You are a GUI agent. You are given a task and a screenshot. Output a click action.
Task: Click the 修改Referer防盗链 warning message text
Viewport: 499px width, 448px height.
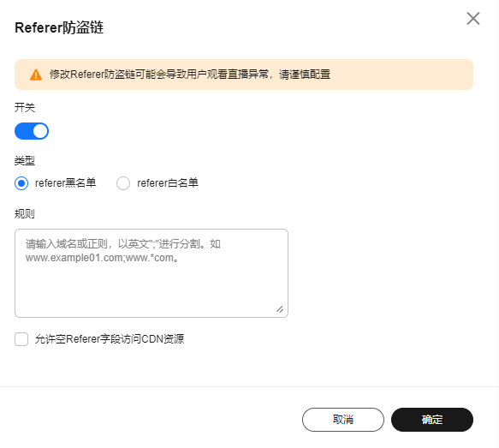click(190, 75)
